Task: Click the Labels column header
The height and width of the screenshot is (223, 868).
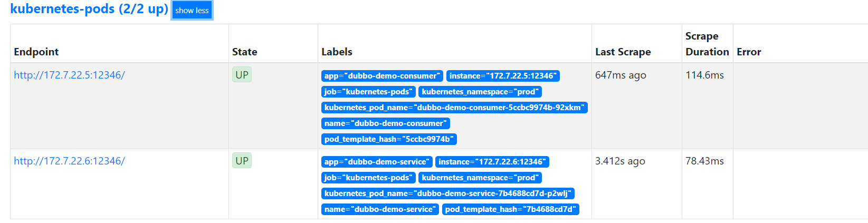Action: tap(337, 52)
